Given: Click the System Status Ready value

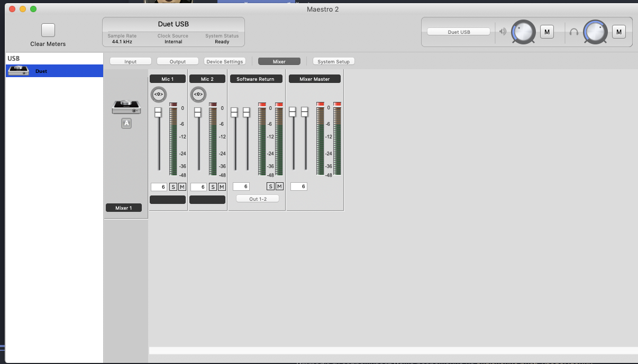Looking at the screenshot, I should [x=222, y=42].
